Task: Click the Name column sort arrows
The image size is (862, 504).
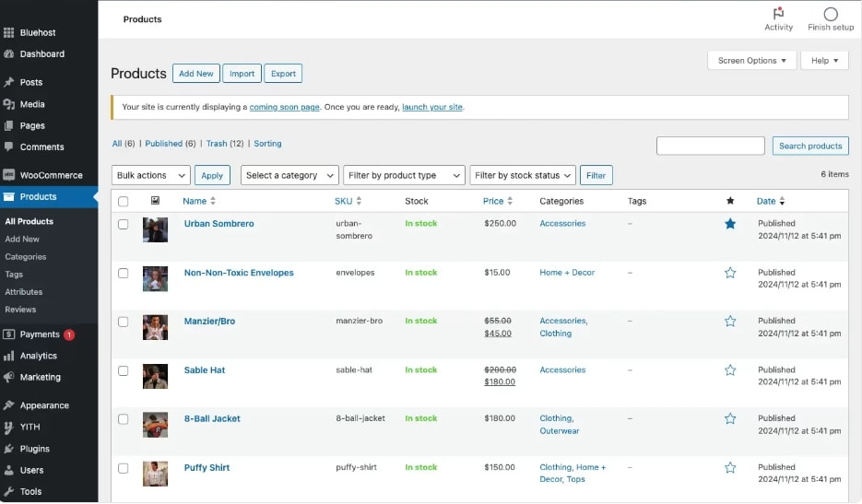Action: point(213,201)
